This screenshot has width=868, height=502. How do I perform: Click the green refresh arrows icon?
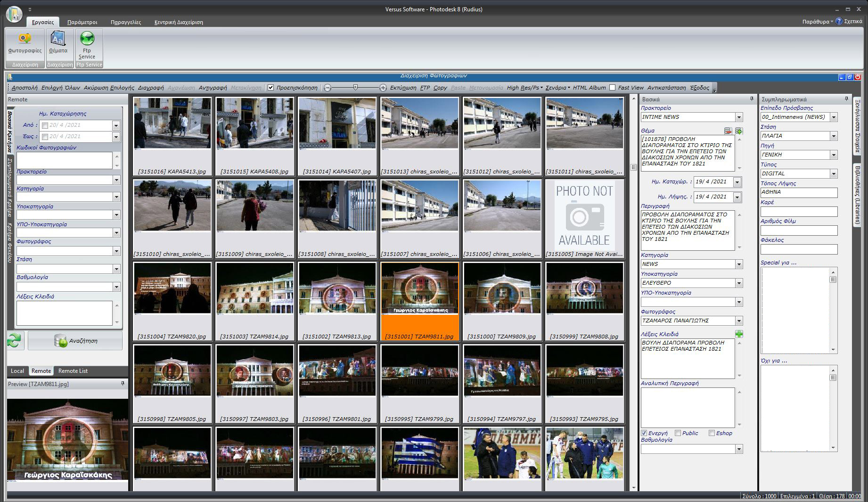[15, 340]
